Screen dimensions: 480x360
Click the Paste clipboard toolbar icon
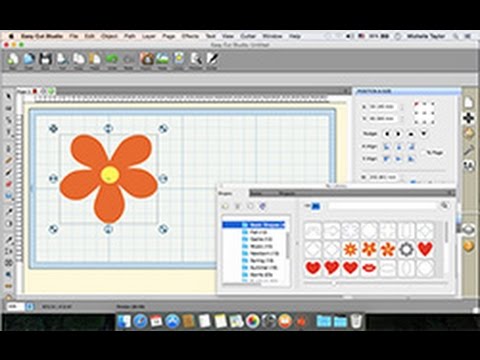click(95, 59)
